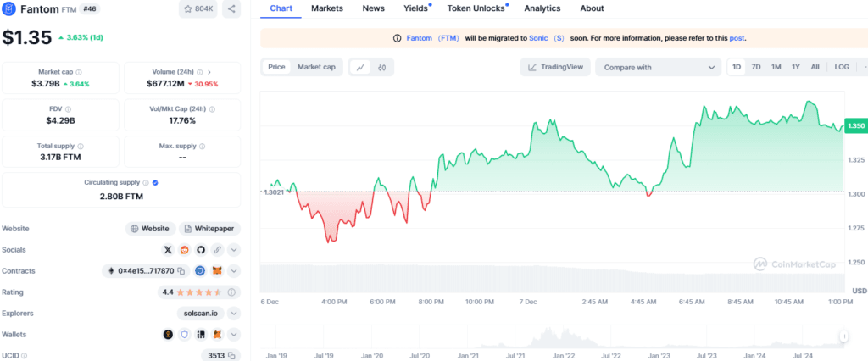
Task: Show FDV info tooltip icon
Action: pos(68,109)
